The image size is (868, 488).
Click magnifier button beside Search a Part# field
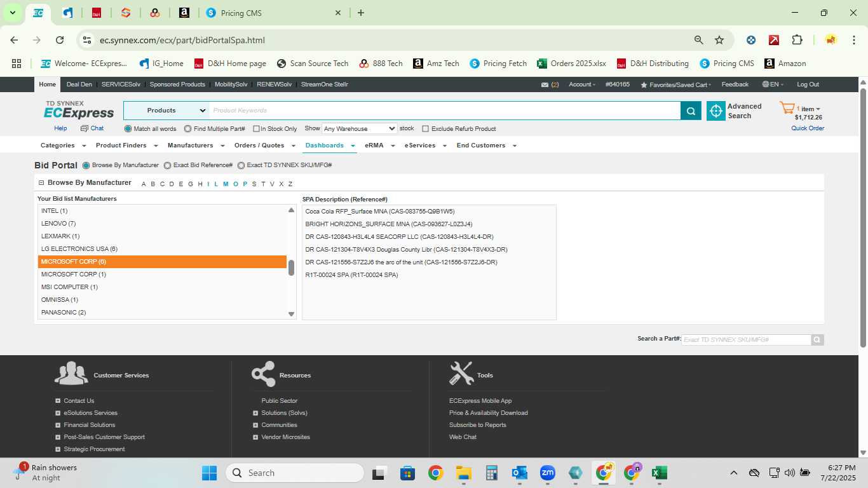pos(817,340)
